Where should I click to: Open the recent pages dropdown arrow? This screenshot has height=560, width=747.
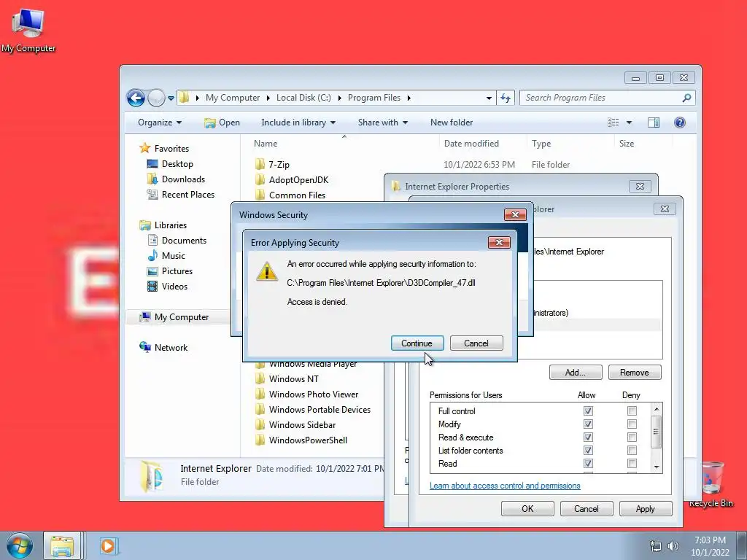[171, 98]
